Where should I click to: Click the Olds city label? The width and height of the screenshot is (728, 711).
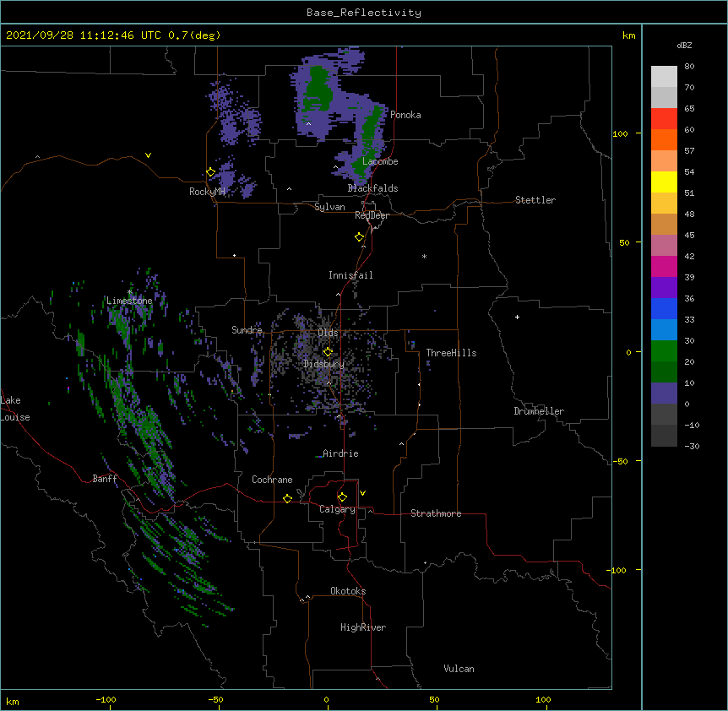click(328, 333)
